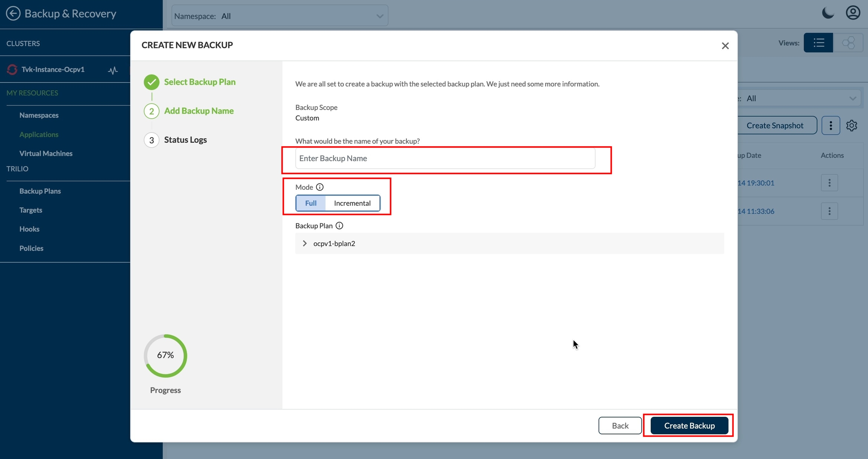Open Backup Plans in sidebar
Image resolution: width=868 pixels, height=459 pixels.
coord(40,191)
